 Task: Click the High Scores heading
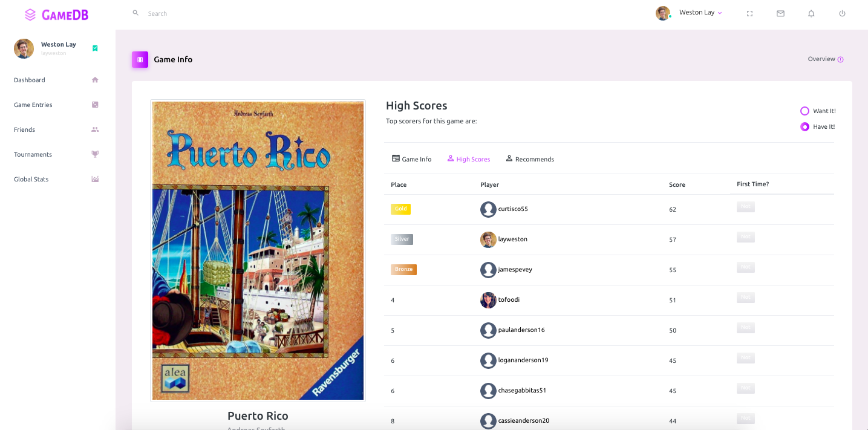point(417,106)
